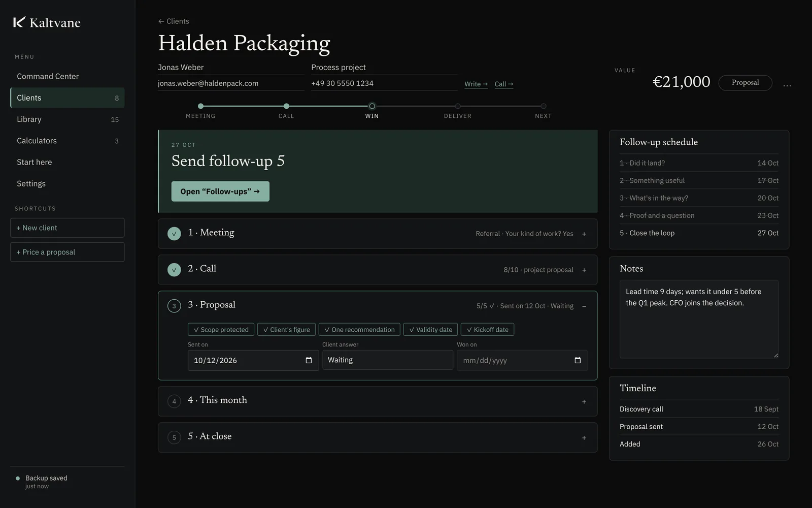Expand the 2 · Call section
The image size is (812, 508).
click(584, 270)
